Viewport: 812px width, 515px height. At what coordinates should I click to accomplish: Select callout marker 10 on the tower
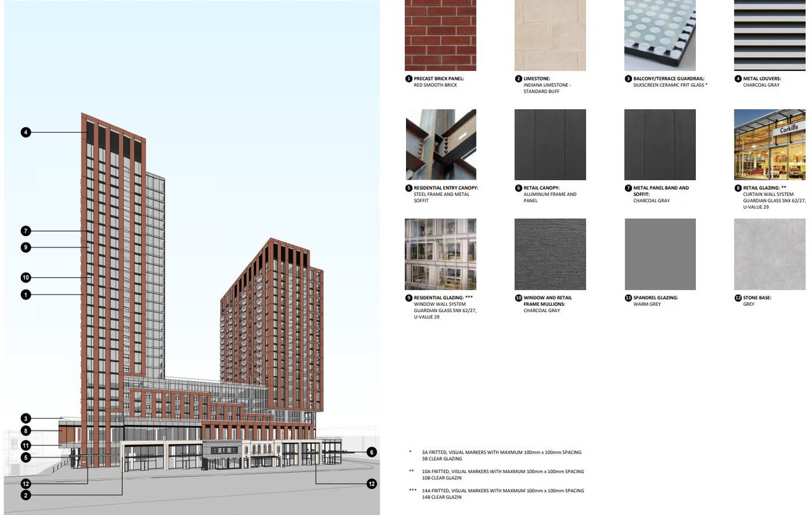tap(25, 277)
